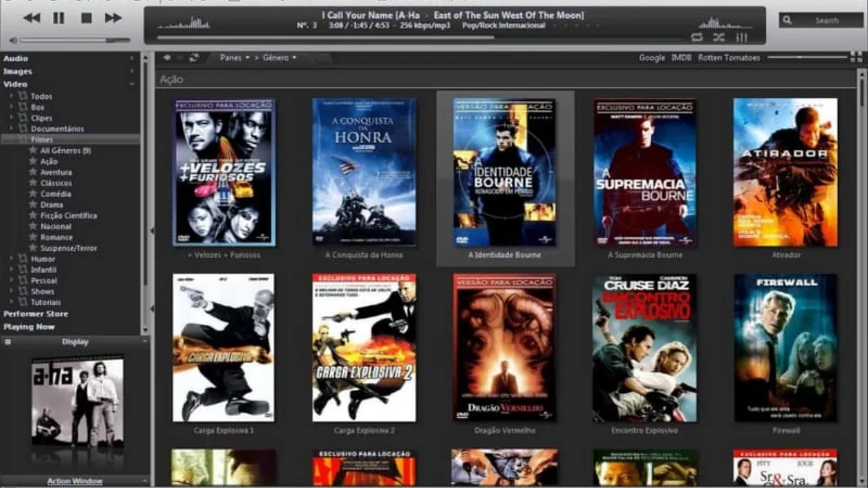Open the Rotten Tomatoes link
The width and height of the screenshot is (868, 488).
click(729, 58)
